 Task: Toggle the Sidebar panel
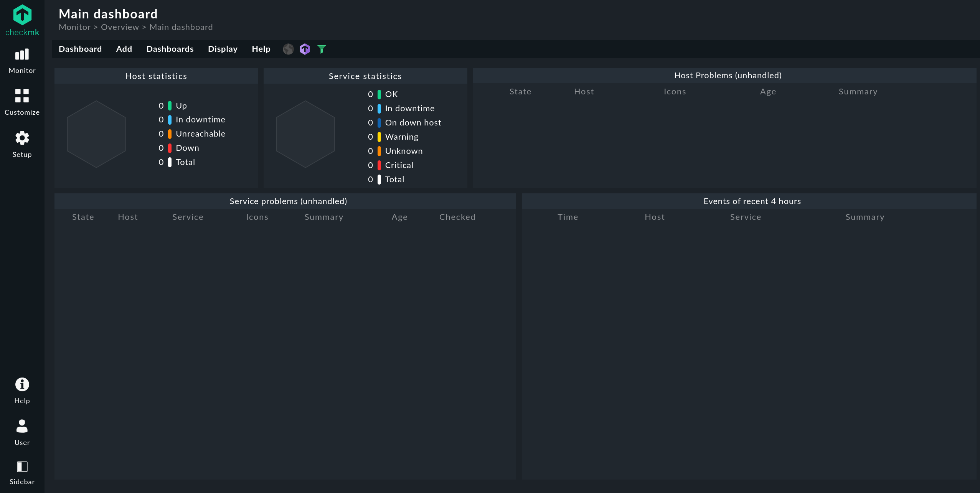pyautogui.click(x=22, y=473)
